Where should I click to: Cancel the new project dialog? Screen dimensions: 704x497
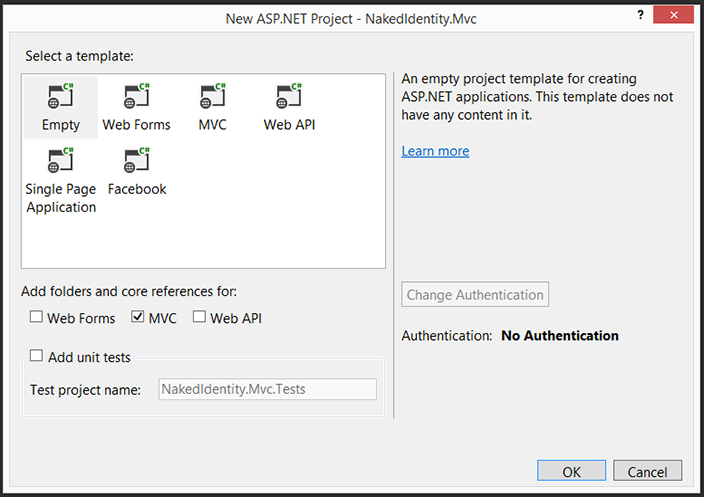[647, 471]
